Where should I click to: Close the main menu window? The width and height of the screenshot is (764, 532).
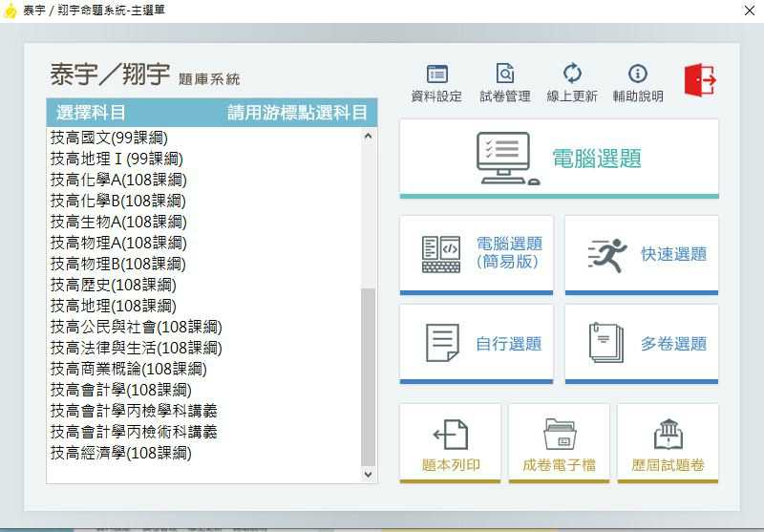[x=750, y=11]
